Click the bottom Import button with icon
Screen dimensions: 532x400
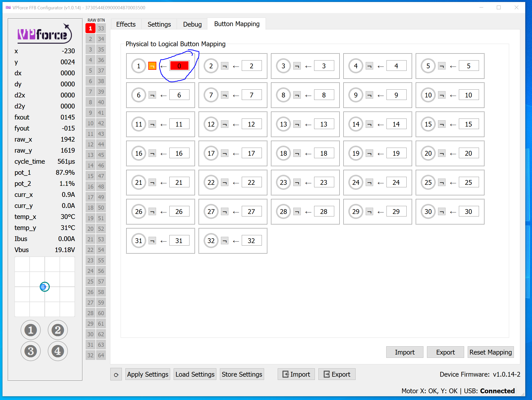pyautogui.click(x=296, y=374)
